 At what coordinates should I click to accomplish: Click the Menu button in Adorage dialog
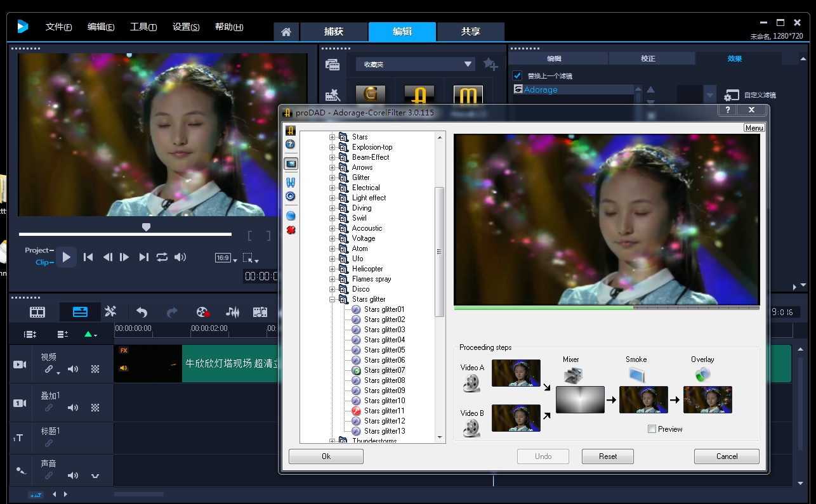(754, 128)
